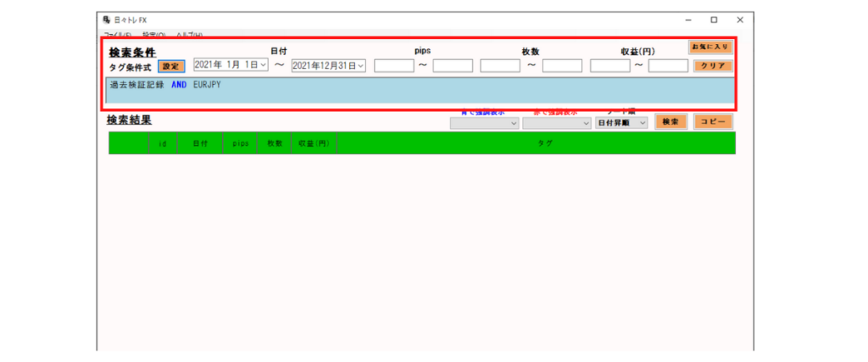
Task: Expand the blue highlight (青で強調表示) dropdown
Action: [x=485, y=123]
